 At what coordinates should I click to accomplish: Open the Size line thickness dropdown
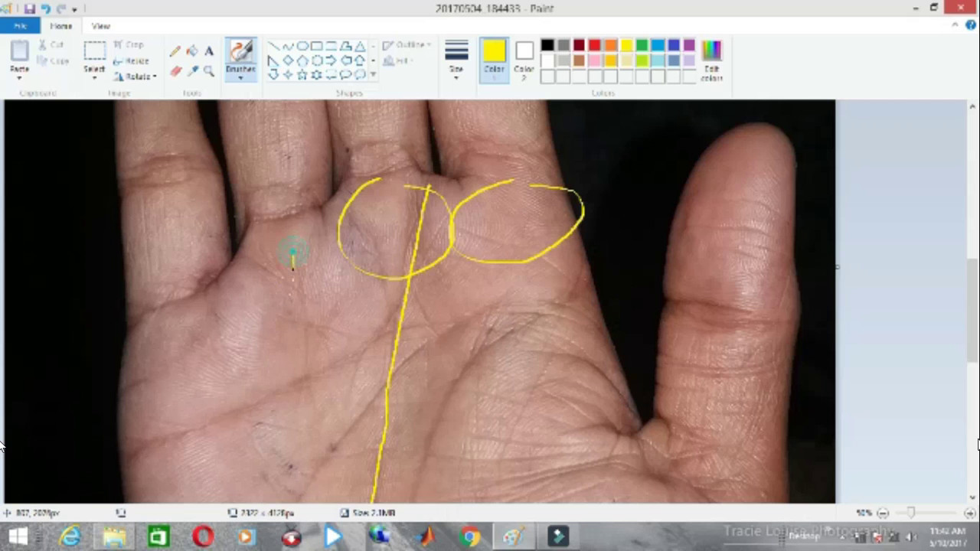456,60
